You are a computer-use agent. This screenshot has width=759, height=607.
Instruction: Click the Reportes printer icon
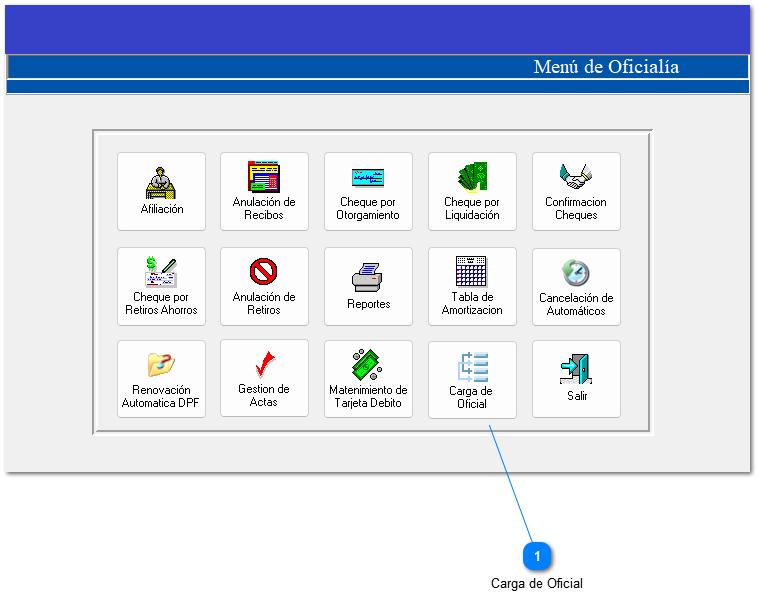pos(368,286)
